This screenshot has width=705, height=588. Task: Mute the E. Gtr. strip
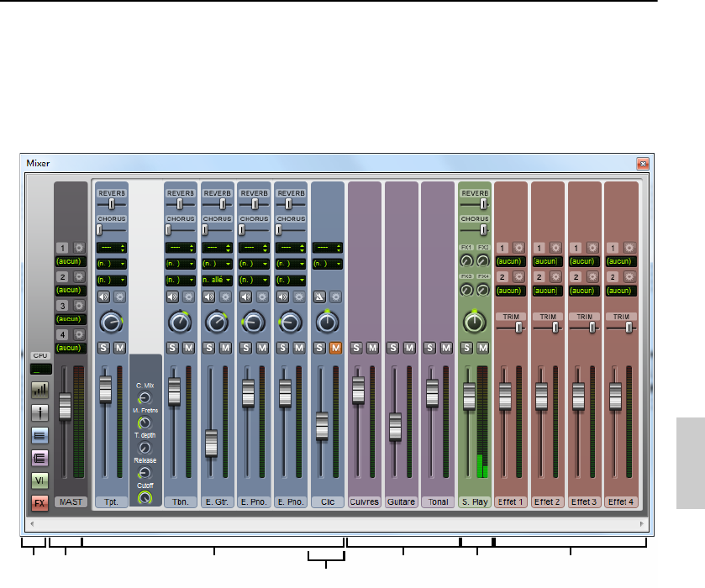point(226,348)
